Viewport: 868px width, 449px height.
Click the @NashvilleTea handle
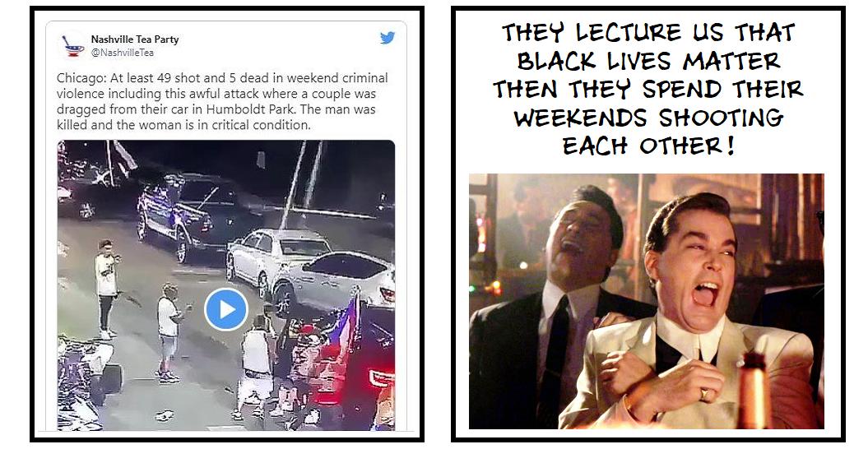pyautogui.click(x=123, y=53)
